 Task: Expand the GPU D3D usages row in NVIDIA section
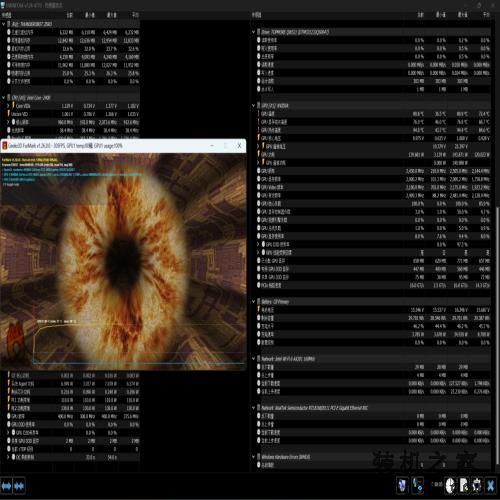(x=258, y=244)
